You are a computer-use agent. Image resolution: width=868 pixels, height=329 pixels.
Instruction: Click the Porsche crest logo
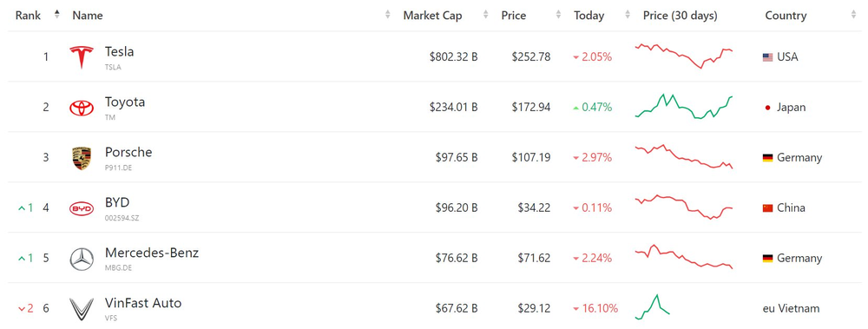82,158
